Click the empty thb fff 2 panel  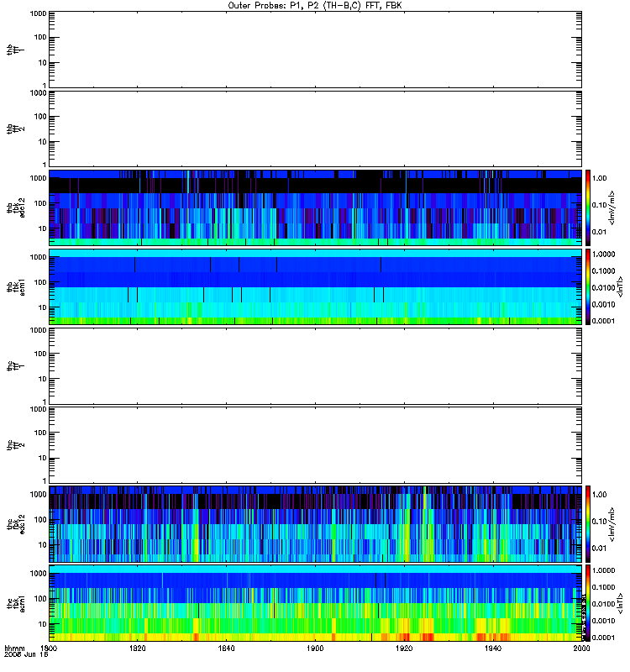[315, 129]
